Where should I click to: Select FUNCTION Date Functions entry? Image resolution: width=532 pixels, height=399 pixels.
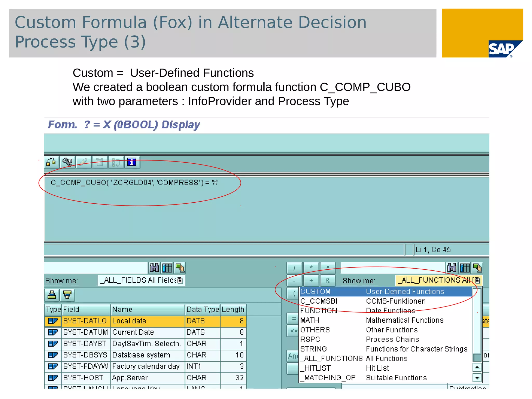[x=386, y=311]
